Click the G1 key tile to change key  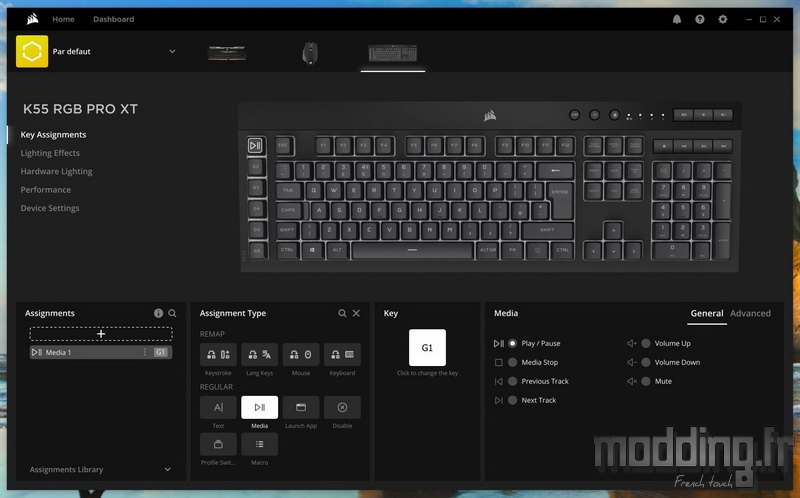click(x=427, y=347)
